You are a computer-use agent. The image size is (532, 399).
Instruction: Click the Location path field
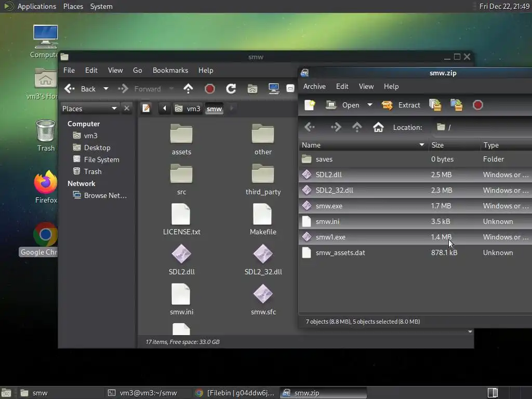click(482, 127)
